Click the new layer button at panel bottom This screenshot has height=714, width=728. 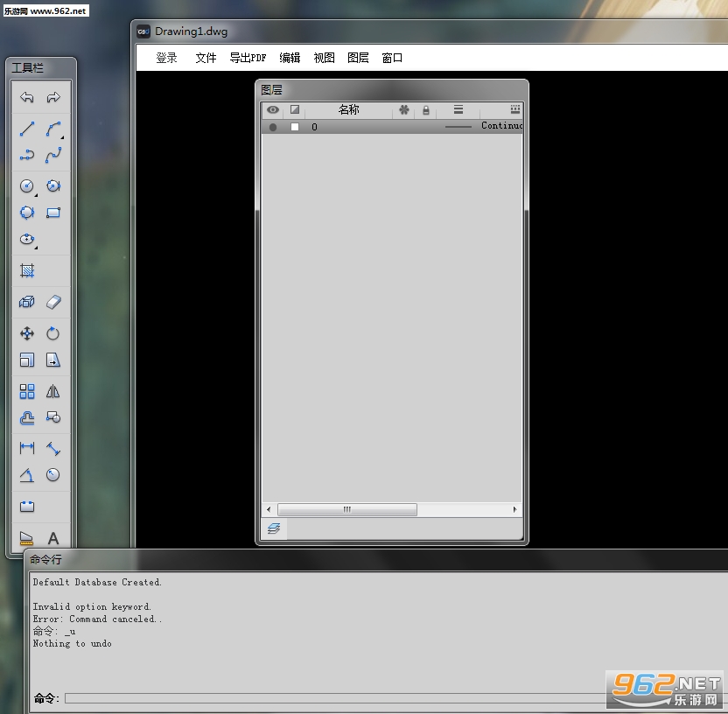(x=274, y=528)
